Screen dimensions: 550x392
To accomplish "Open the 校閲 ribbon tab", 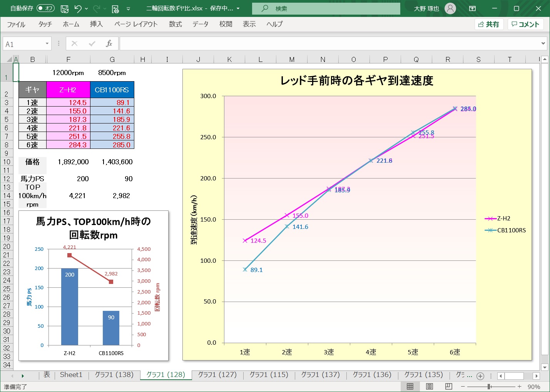I will pos(226,24).
